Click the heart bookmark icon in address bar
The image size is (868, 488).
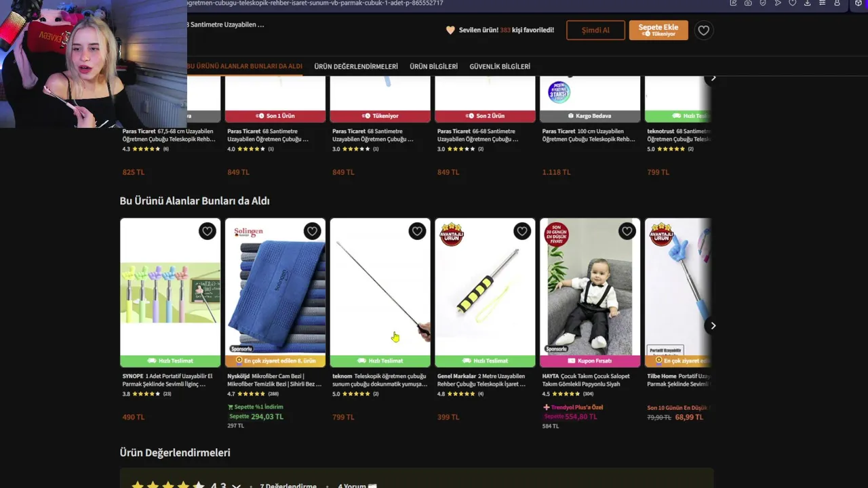click(792, 3)
